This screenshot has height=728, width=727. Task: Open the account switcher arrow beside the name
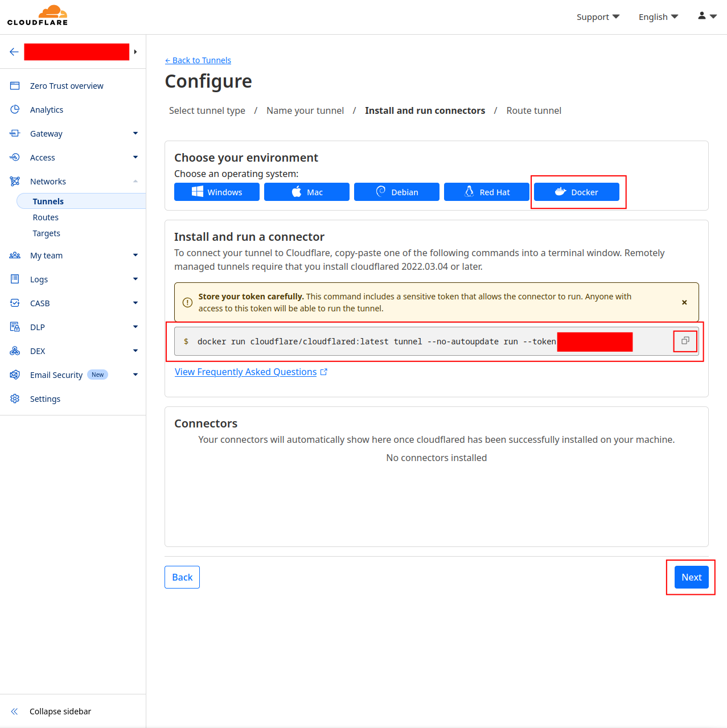pos(135,52)
